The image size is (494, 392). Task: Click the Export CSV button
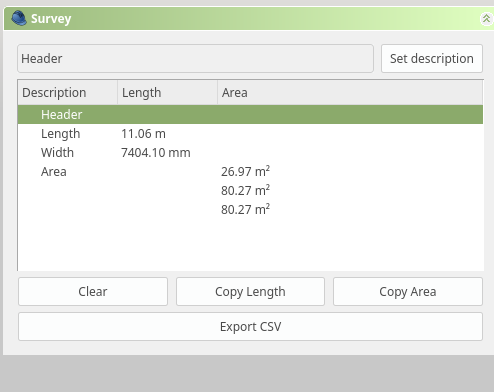(250, 326)
